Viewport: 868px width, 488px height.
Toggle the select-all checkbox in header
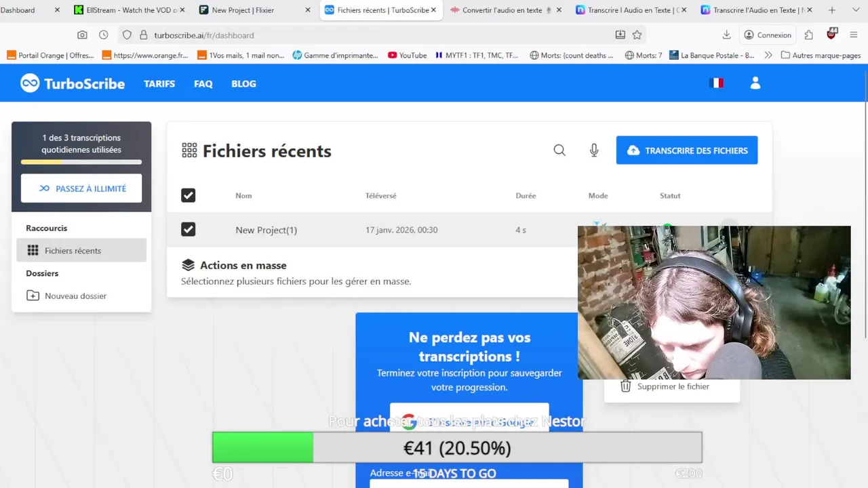click(189, 195)
